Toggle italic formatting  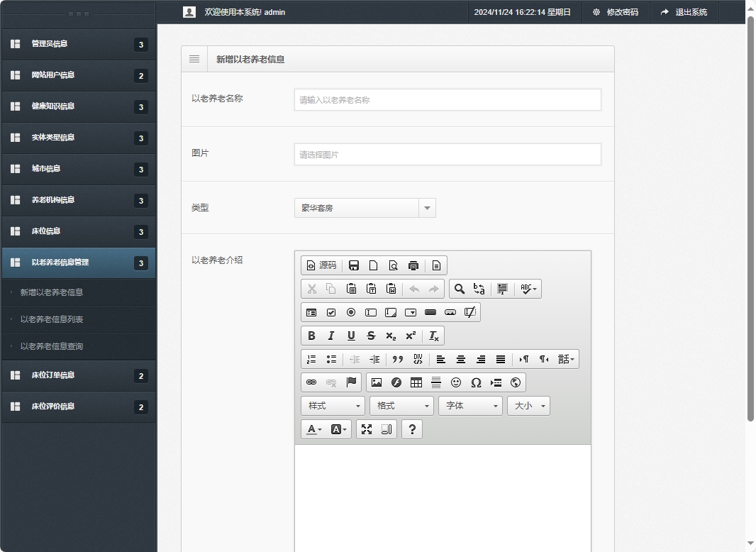331,336
